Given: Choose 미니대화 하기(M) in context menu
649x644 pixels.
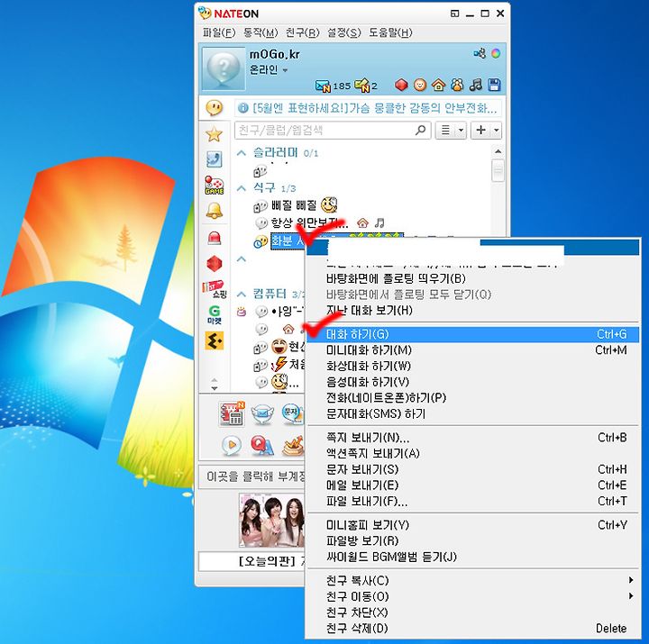Looking at the screenshot, I should (x=472, y=350).
